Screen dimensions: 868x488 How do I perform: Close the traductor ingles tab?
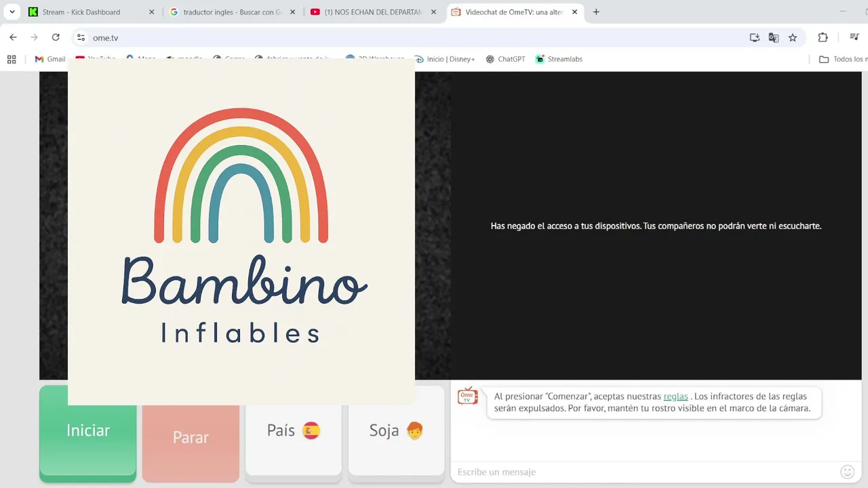[x=292, y=12]
